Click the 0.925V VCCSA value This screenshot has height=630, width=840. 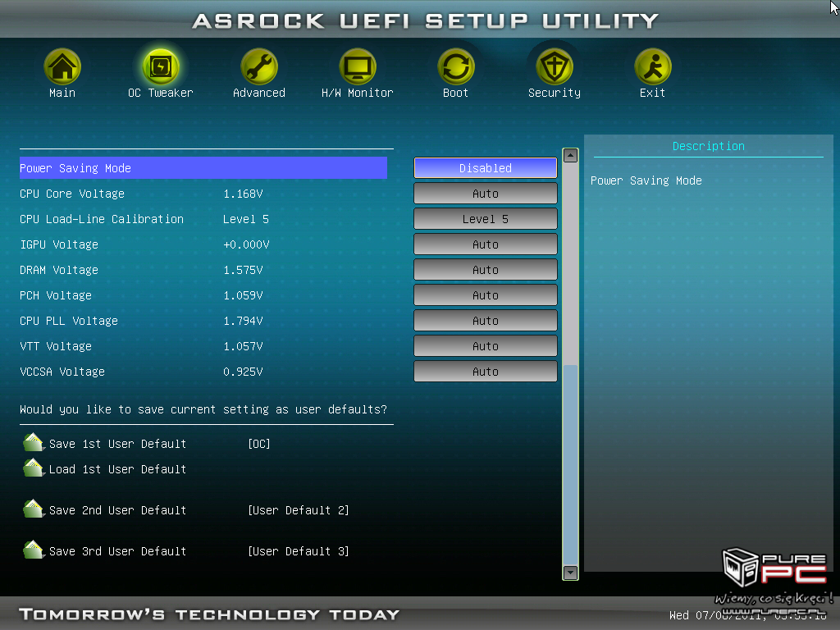(243, 372)
